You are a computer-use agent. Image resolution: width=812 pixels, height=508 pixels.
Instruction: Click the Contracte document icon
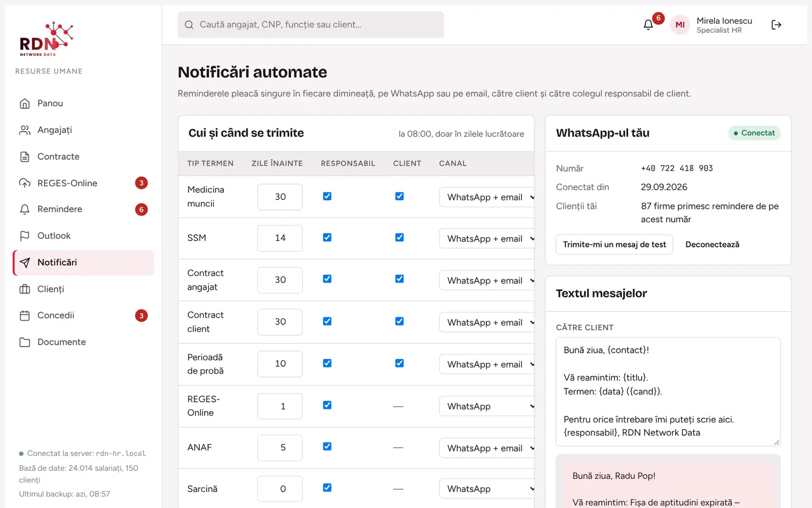tap(25, 156)
